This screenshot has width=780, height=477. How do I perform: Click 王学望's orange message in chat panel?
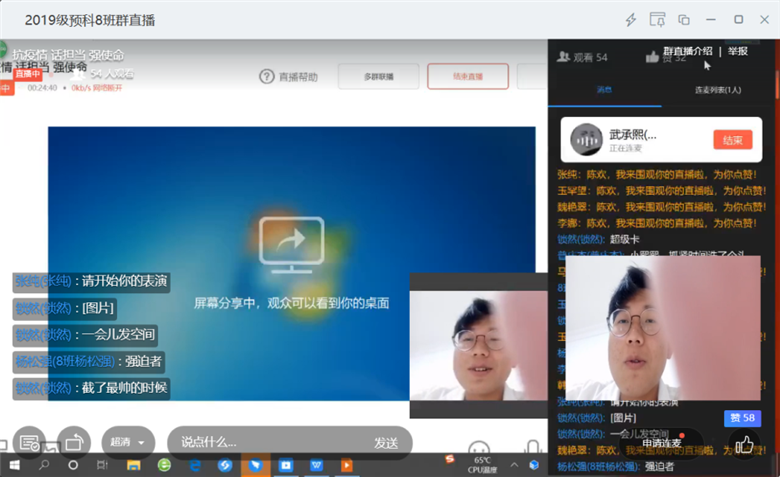pos(662,191)
